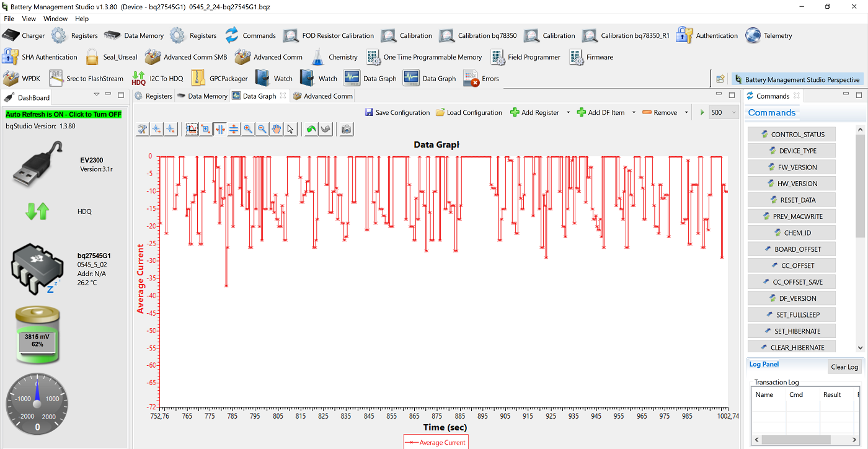The height and width of the screenshot is (449, 868).
Task: Send the SET_HIBERNATE command
Action: point(792,331)
